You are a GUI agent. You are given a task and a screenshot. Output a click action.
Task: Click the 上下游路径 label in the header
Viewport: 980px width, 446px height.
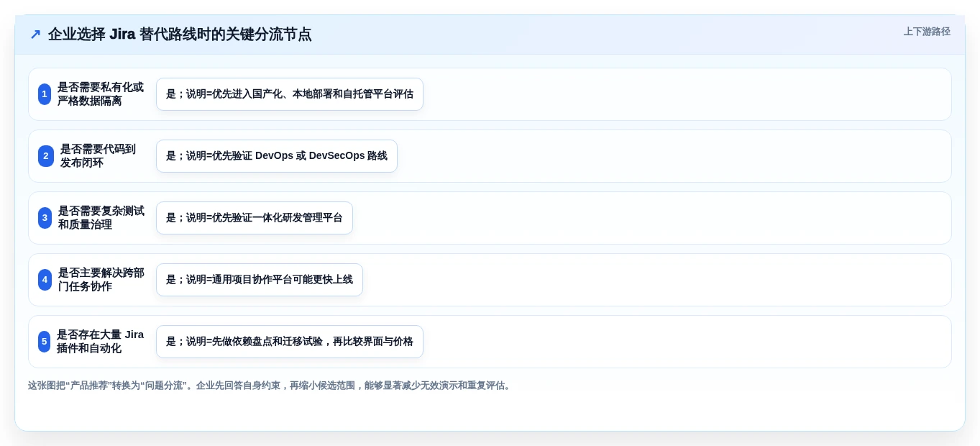coord(927,32)
